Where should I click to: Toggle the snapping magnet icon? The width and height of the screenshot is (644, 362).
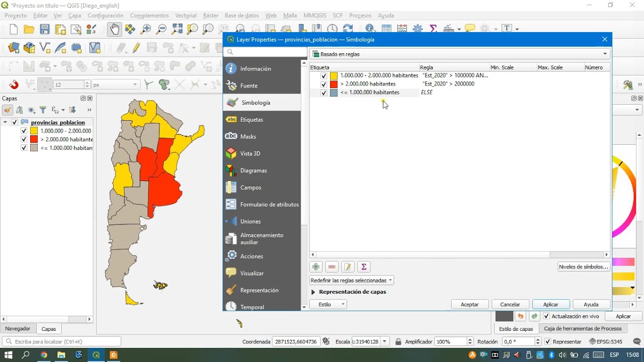[x=14, y=85]
